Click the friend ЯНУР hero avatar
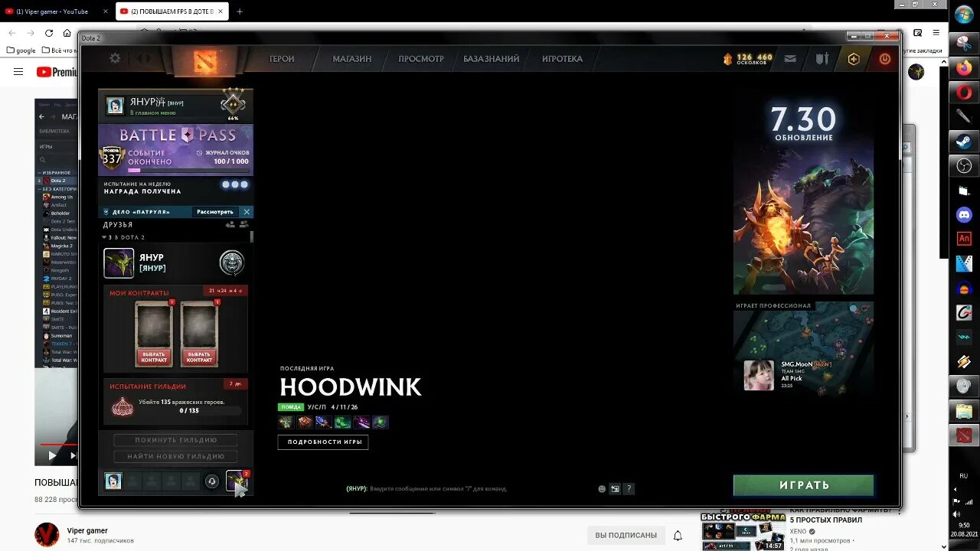The image size is (980, 551). pos(119,263)
